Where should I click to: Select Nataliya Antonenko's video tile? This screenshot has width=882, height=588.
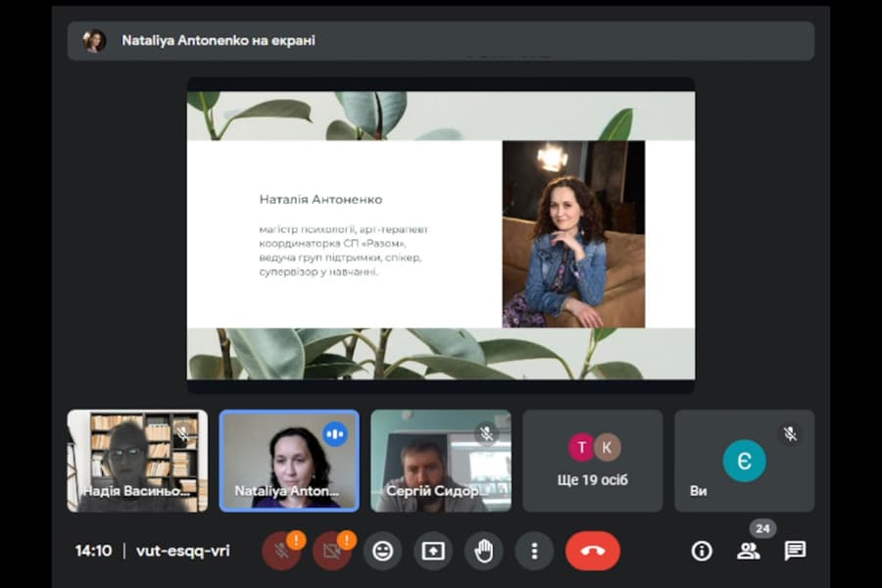pos(289,461)
